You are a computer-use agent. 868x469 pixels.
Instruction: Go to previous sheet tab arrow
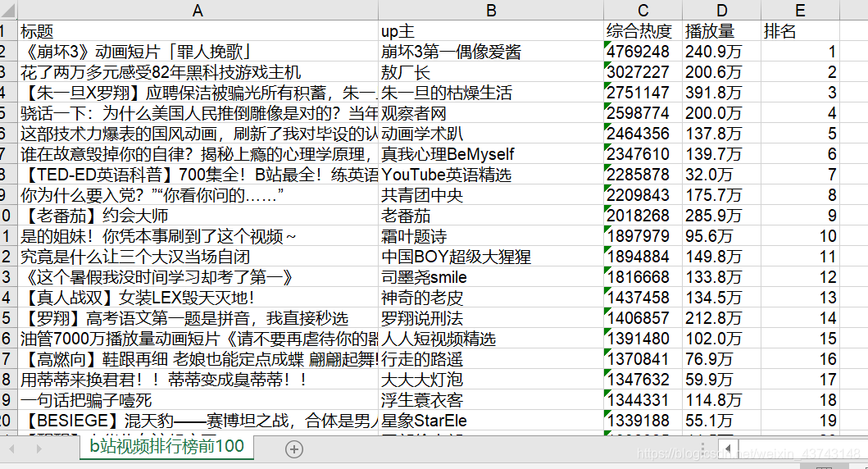pyautogui.click(x=12, y=449)
